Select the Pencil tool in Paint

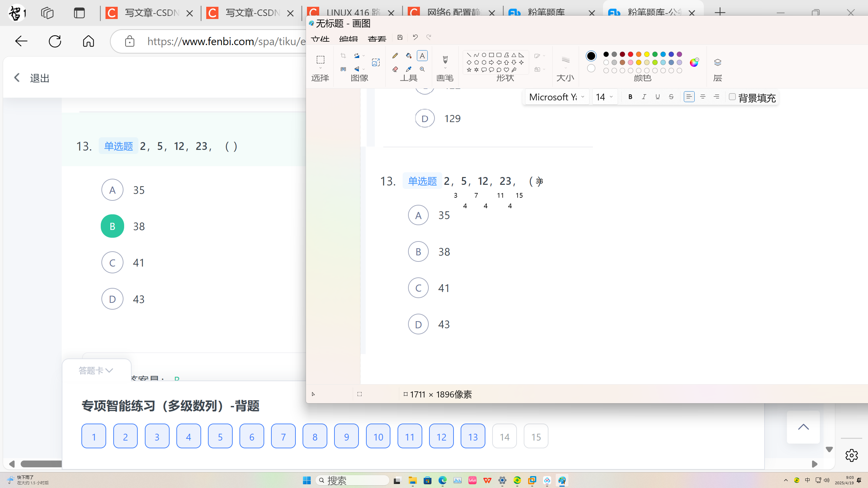(395, 56)
